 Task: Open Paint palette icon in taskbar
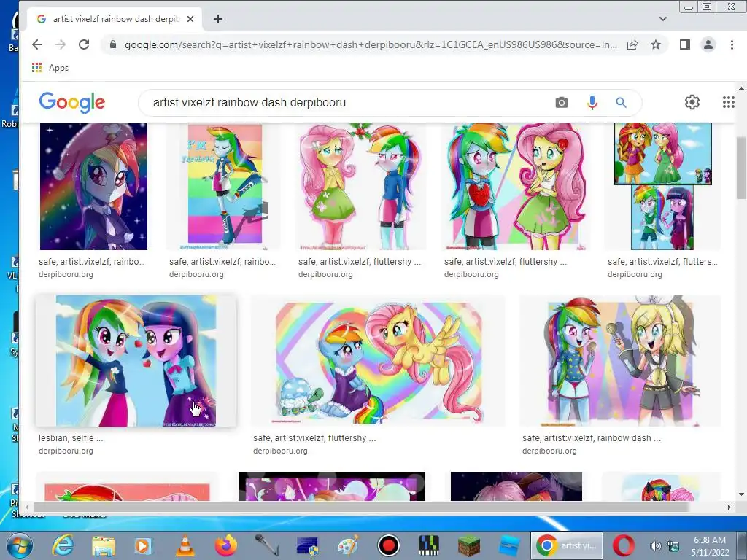(x=348, y=545)
